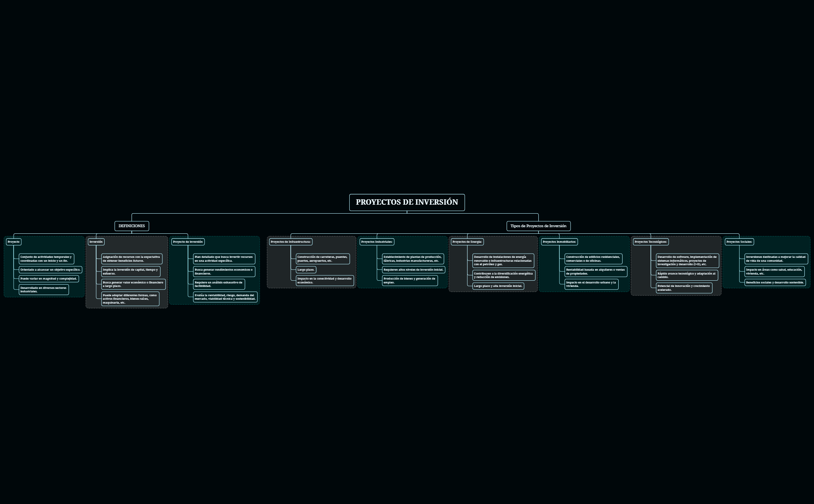This screenshot has height=504, width=814.
Task: Click 'Orientado a alcanzar un objetivo específico' node
Action: (x=50, y=270)
